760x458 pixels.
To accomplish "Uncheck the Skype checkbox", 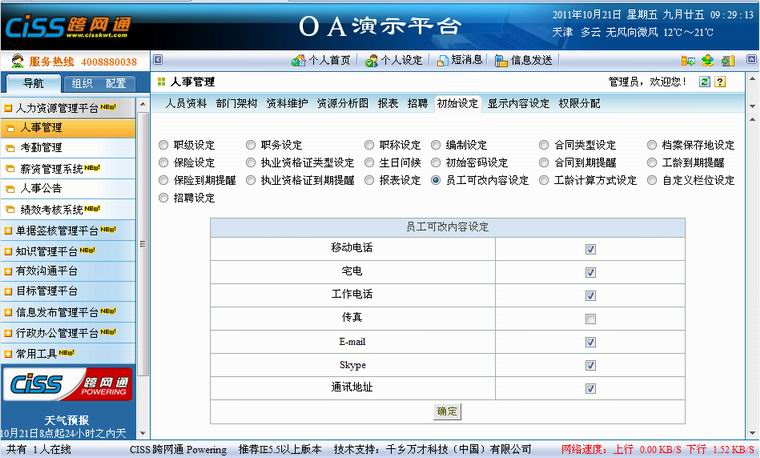I will pos(590,365).
